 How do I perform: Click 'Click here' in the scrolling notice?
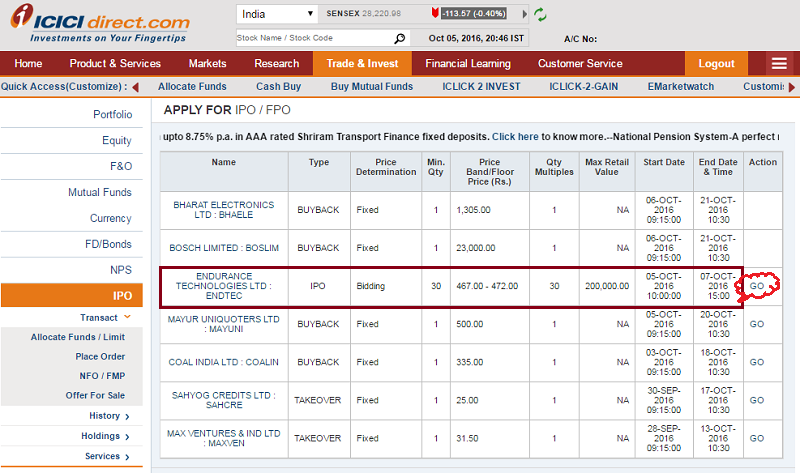click(x=515, y=137)
